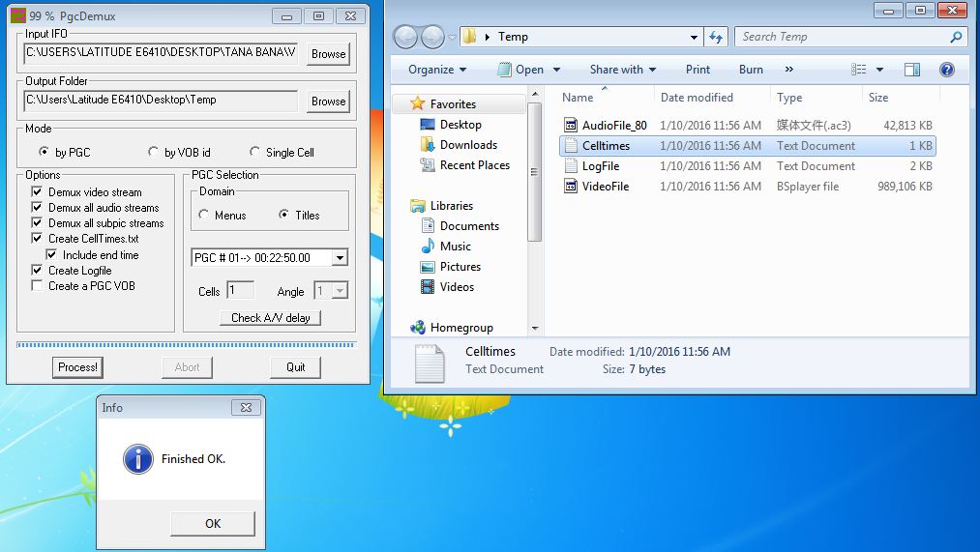Click the Favorites star icon
Image resolution: width=980 pixels, height=552 pixels.
tap(418, 103)
